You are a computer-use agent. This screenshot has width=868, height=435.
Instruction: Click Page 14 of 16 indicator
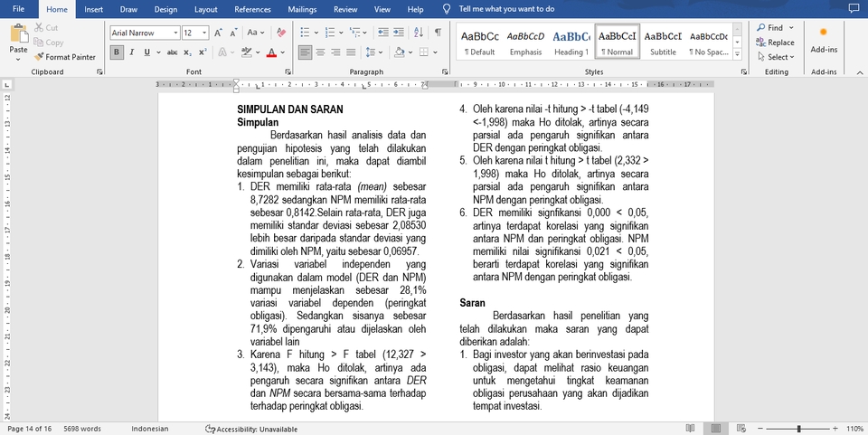tap(29, 429)
